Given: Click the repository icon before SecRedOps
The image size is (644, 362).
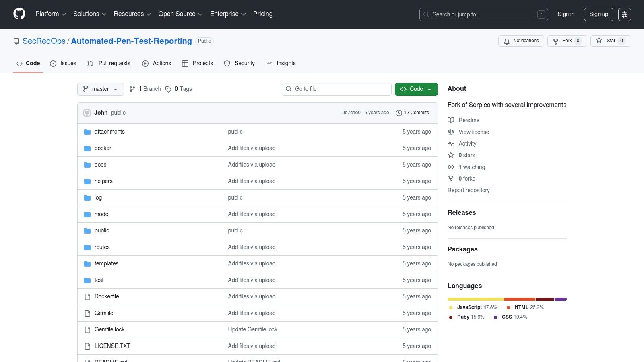Looking at the screenshot, I should coord(16,41).
